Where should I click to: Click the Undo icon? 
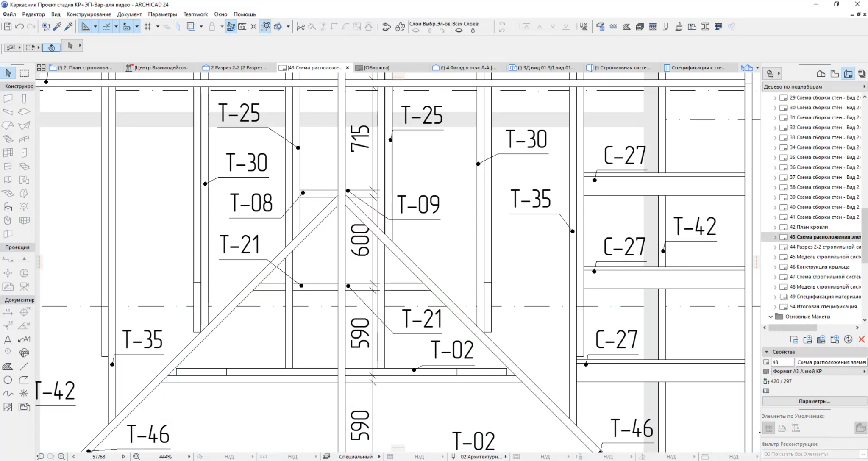coord(19,27)
